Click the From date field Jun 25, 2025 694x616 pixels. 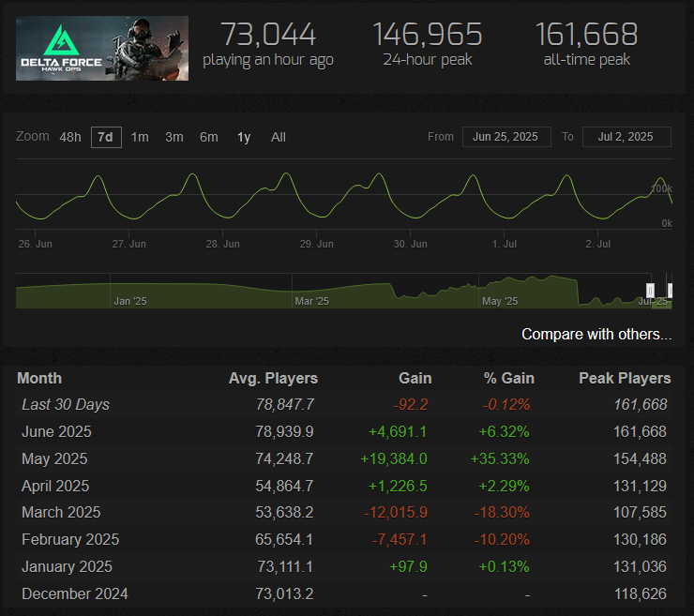(x=506, y=137)
